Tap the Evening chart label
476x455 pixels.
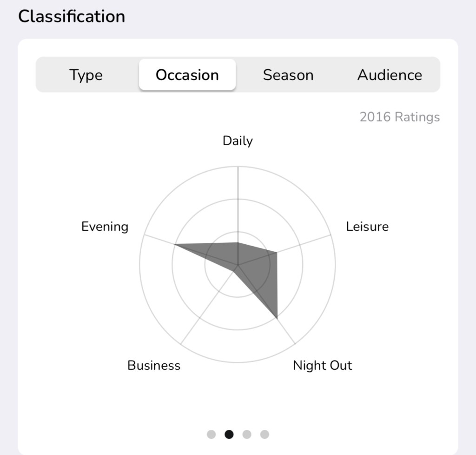point(105,227)
